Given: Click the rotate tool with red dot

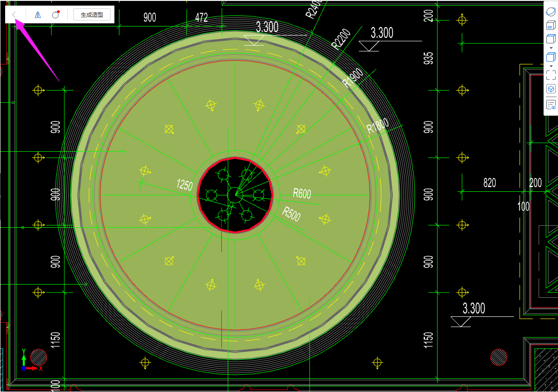Looking at the screenshot, I should 56,14.
